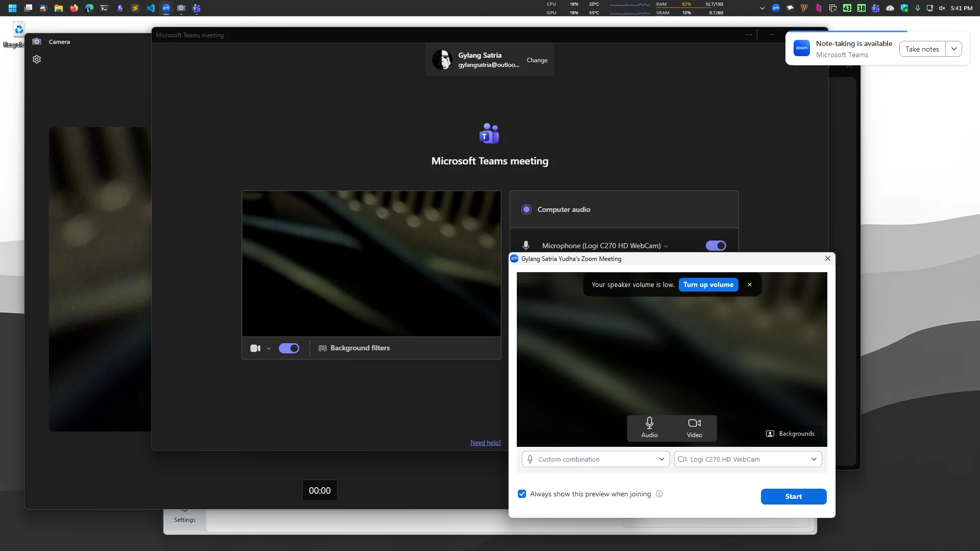The width and height of the screenshot is (980, 551).
Task: Click the Windows Security tray icon
Action: pos(904,8)
